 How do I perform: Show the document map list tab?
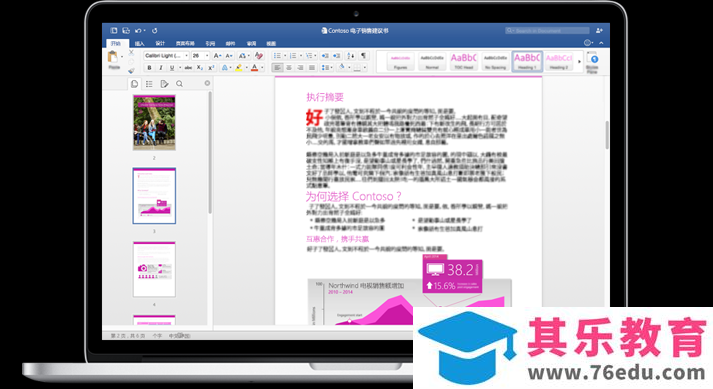tap(149, 84)
